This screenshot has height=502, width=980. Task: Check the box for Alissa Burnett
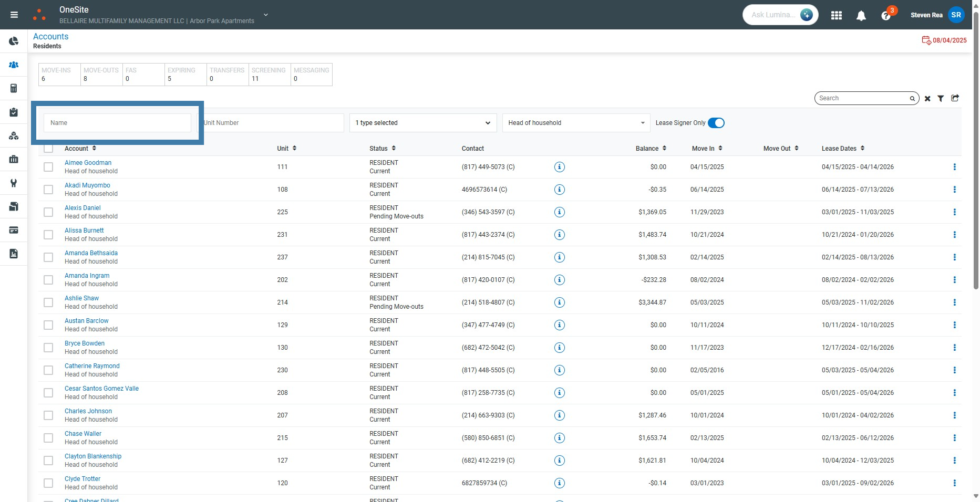coord(48,235)
